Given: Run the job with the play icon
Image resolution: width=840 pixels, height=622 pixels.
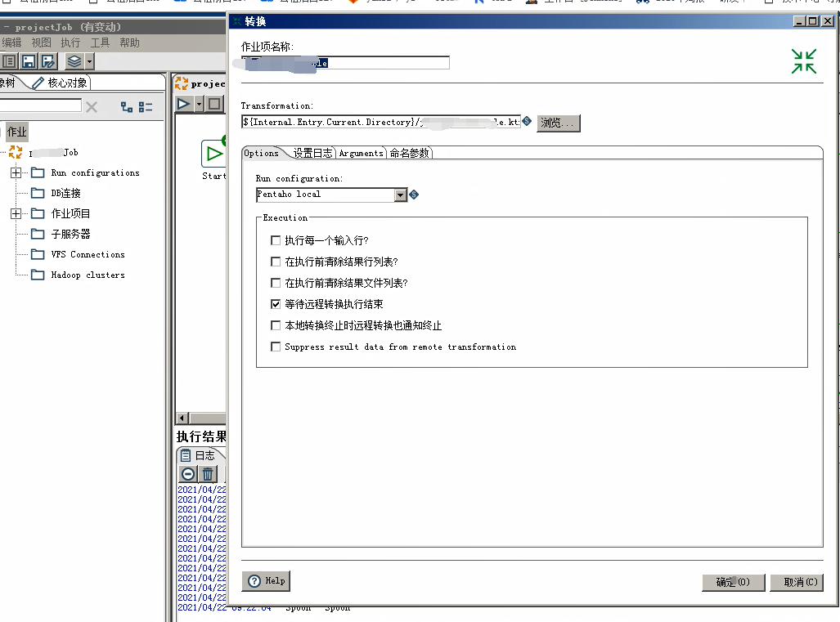Looking at the screenshot, I should pyautogui.click(x=182, y=103).
